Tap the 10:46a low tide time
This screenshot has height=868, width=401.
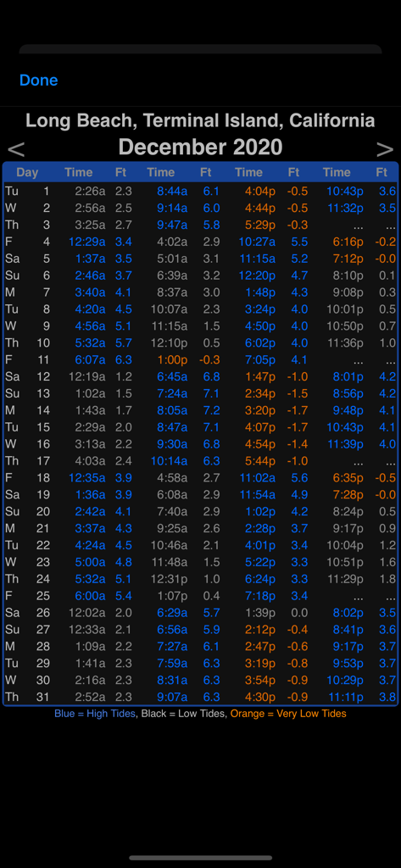169,545
